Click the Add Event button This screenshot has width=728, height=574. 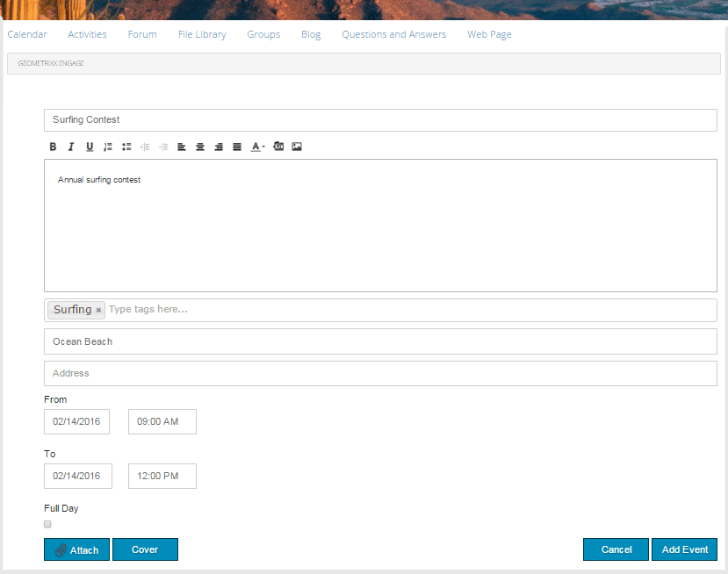click(x=684, y=549)
